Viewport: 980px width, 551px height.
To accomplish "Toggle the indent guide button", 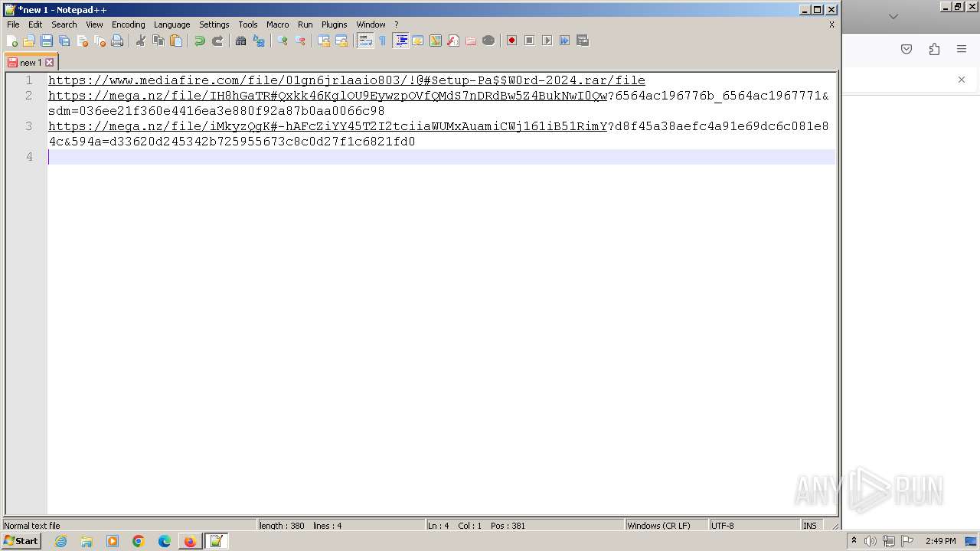I will coord(400,41).
